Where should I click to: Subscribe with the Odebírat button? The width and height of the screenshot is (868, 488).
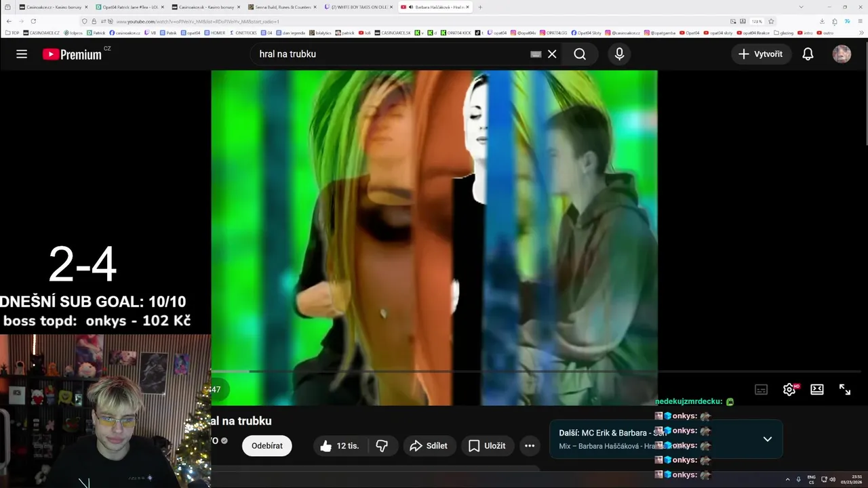click(x=267, y=446)
